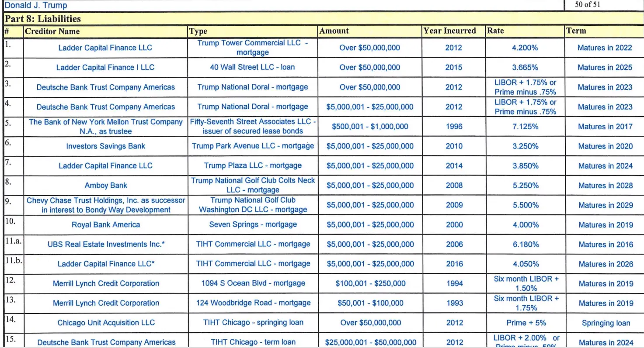Click Seven Springs mortgage type cell
This screenshot has width=644, height=348.
click(x=253, y=225)
